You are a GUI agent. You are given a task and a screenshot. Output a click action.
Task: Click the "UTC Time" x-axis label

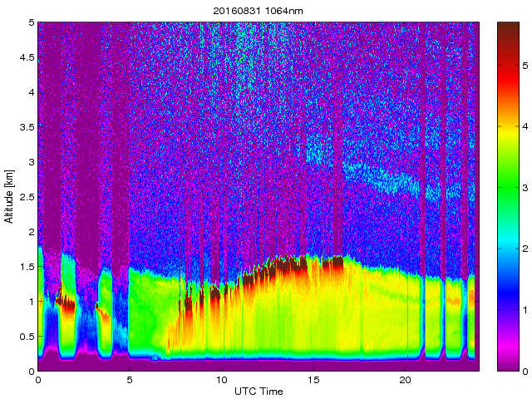(x=258, y=391)
